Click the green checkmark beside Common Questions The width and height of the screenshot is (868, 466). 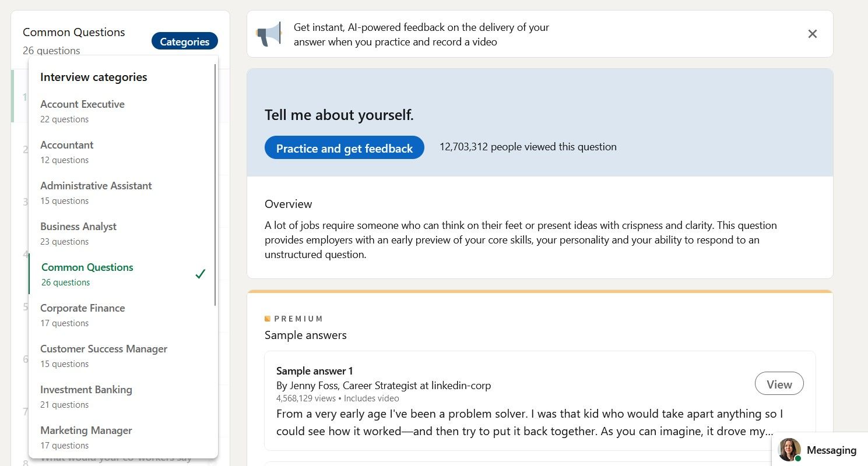click(201, 274)
